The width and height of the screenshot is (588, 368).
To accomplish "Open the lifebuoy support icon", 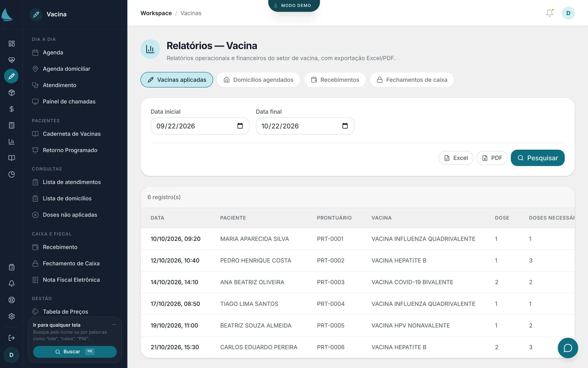I will coord(11,300).
